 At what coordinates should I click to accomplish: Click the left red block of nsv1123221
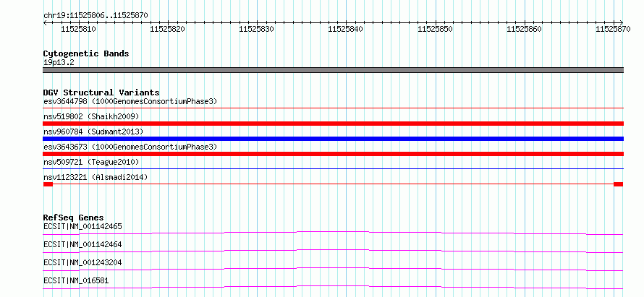point(48,184)
